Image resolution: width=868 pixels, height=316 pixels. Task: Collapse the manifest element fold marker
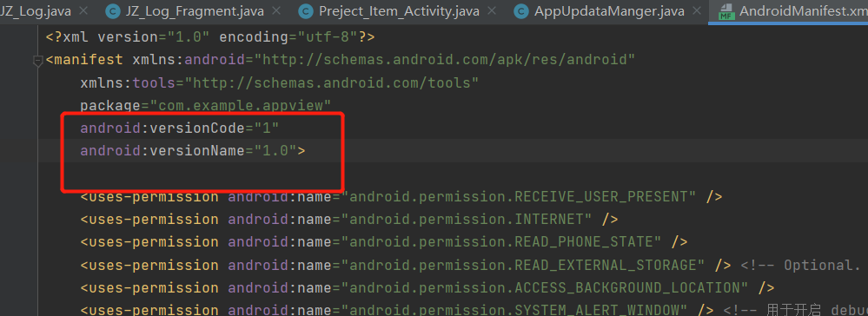pos(37,60)
